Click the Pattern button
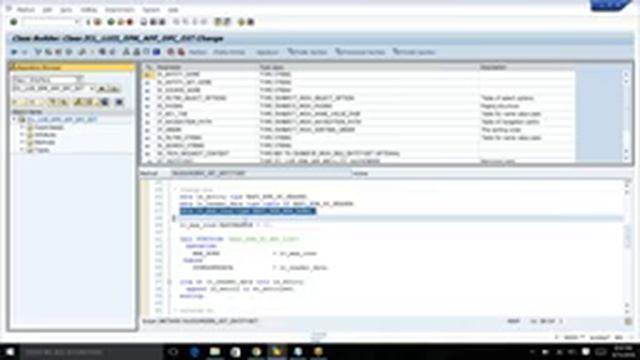Image resolution: width=640 pixels, height=360 pixels. click(x=198, y=52)
